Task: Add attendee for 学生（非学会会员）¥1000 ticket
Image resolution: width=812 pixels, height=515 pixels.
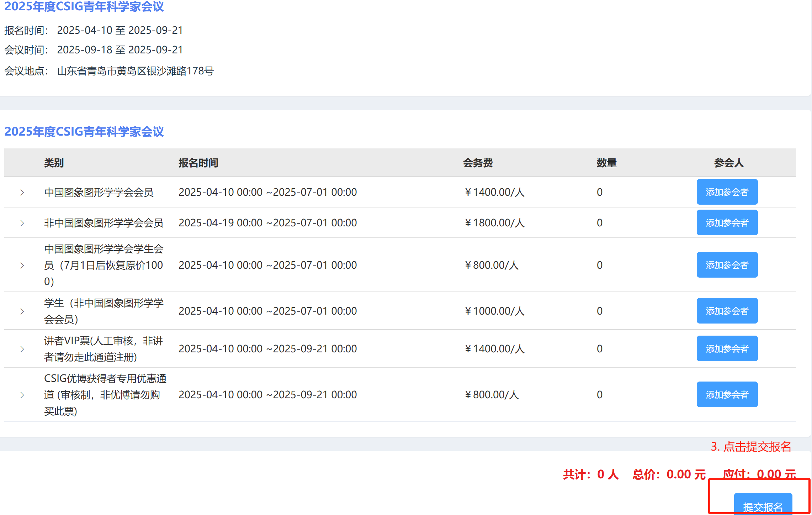Action: [x=727, y=311]
